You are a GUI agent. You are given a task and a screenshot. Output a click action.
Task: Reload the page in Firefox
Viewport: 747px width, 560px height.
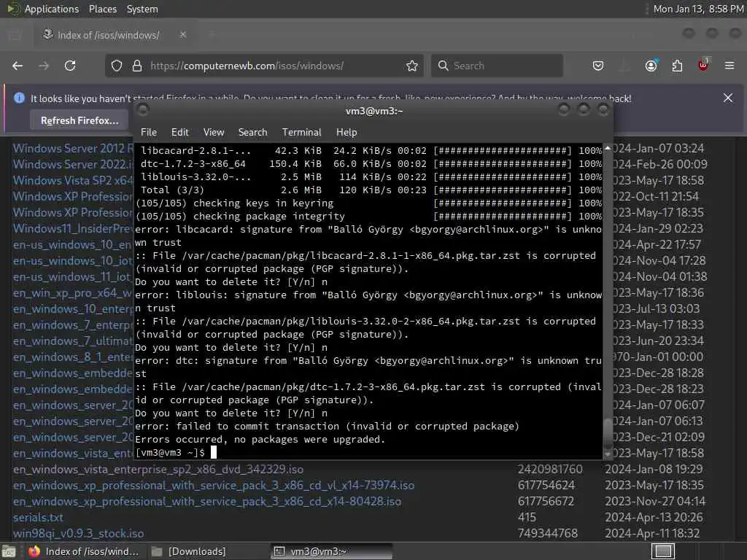(70, 66)
